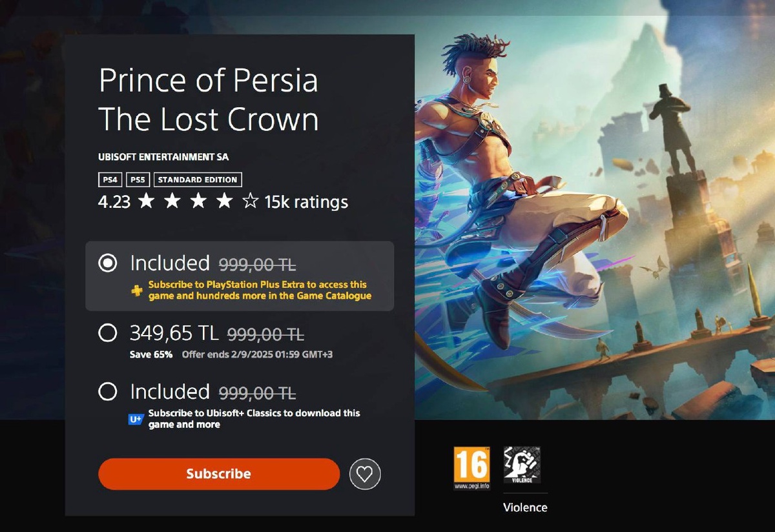Viewport: 775px width, 532px height.
Task: Click the Violence label under rating icons
Action: [x=525, y=507]
